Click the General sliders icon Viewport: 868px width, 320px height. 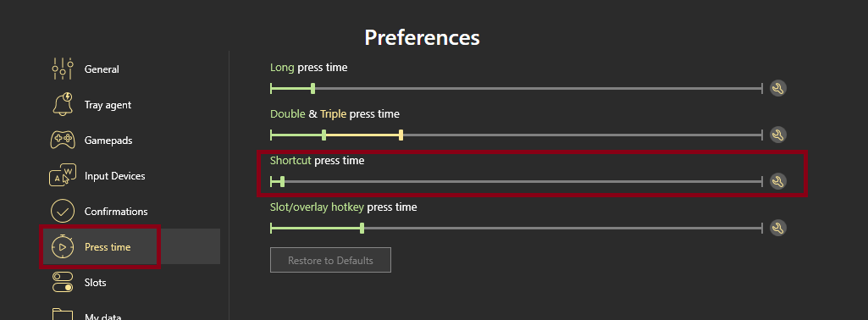[x=63, y=69]
